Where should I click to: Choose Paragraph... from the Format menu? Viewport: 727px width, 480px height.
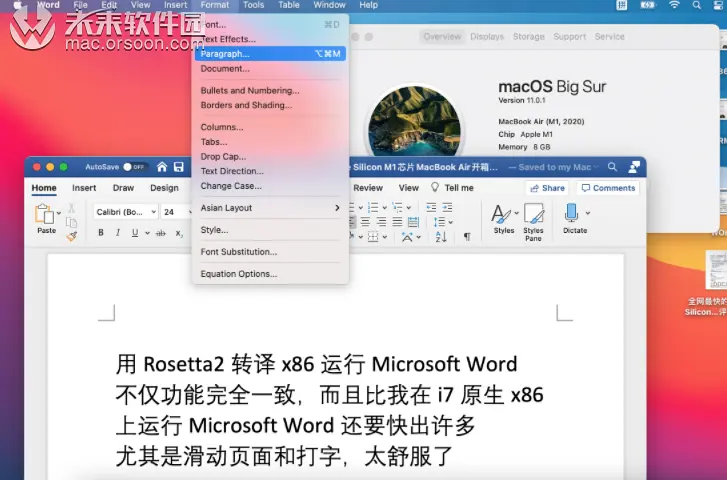(270, 54)
